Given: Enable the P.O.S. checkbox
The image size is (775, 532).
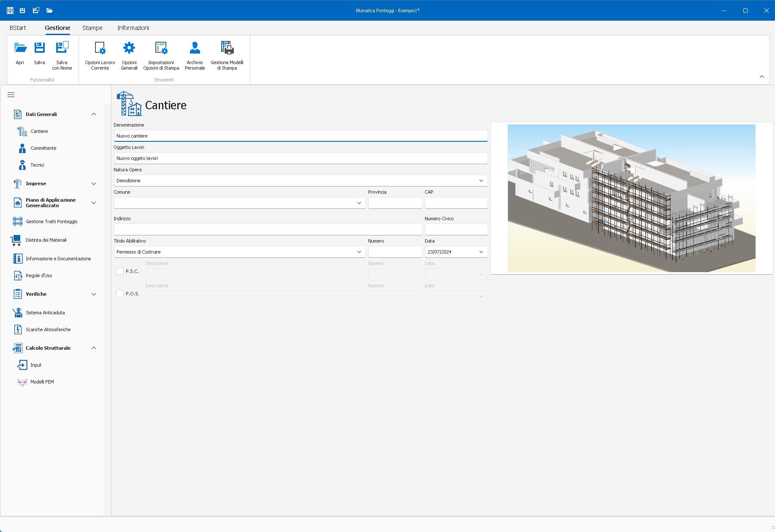Looking at the screenshot, I should 120,294.
